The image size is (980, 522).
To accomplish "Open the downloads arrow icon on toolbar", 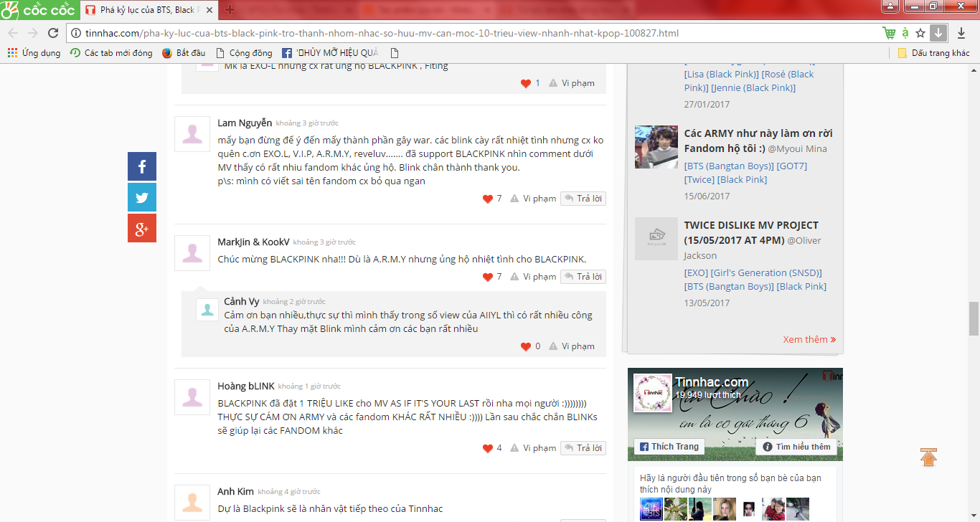I will [961, 33].
